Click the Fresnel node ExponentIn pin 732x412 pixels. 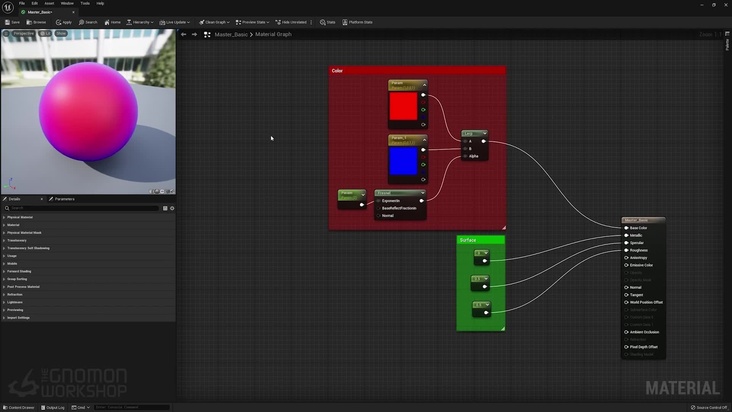point(379,201)
